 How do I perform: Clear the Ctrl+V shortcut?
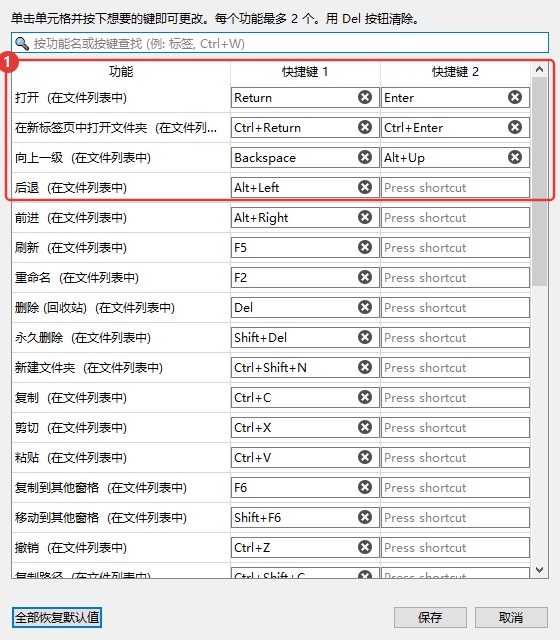[365, 457]
